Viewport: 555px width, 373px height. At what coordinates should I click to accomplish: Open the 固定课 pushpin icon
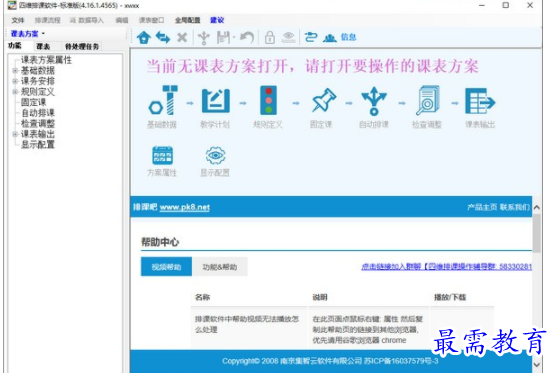[324, 100]
